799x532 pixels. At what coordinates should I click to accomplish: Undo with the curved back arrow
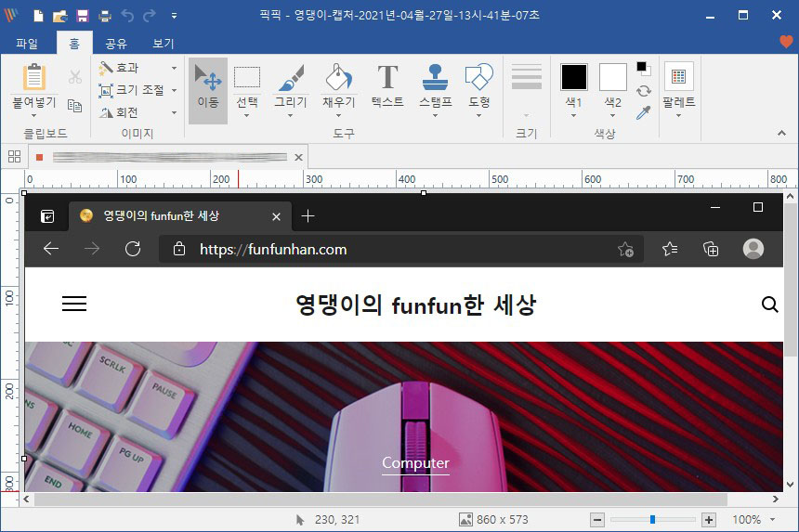[x=127, y=16]
